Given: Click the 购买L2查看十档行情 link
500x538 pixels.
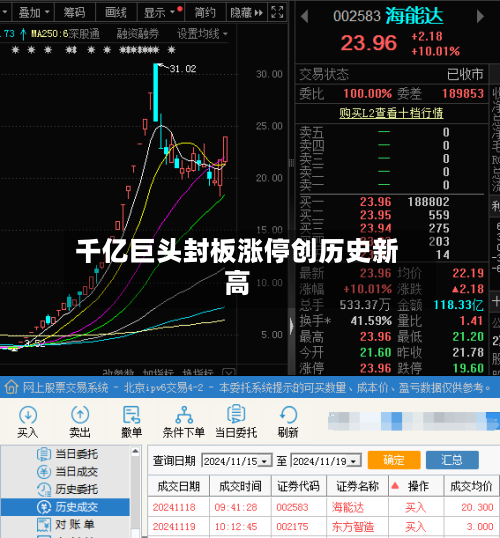Looking at the screenshot, I should (x=391, y=113).
